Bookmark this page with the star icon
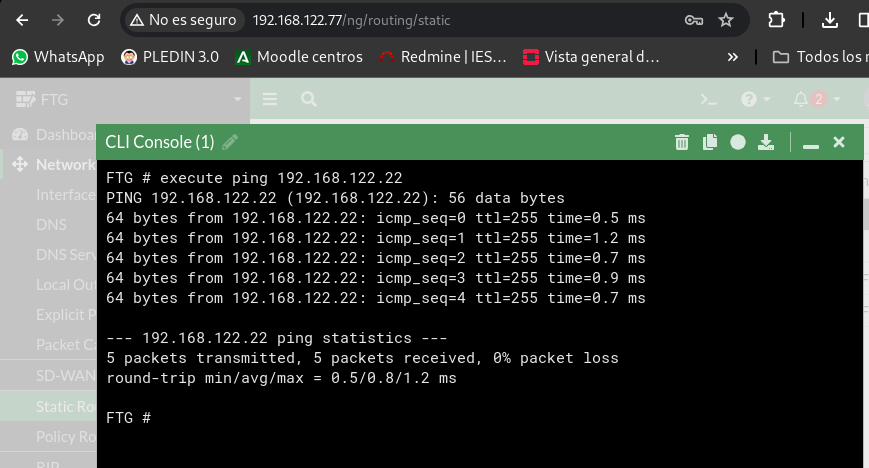The image size is (869, 468). [x=725, y=21]
